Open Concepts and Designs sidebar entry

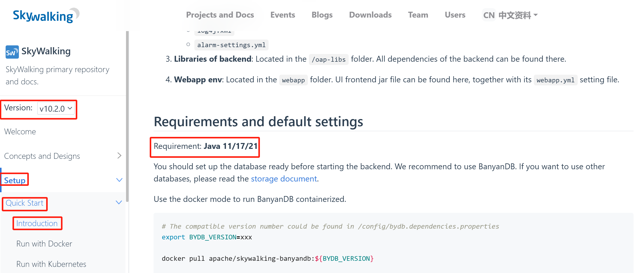point(42,156)
